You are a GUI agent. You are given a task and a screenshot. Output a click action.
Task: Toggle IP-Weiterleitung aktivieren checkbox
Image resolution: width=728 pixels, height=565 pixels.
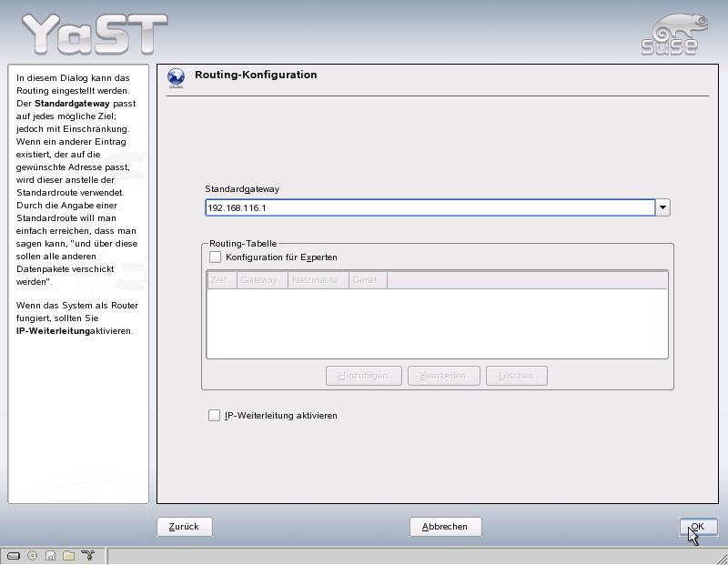215,416
